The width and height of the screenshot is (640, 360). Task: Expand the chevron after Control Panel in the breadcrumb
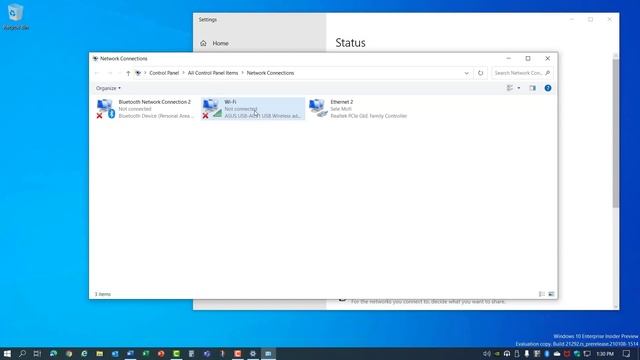pyautogui.click(x=183, y=73)
